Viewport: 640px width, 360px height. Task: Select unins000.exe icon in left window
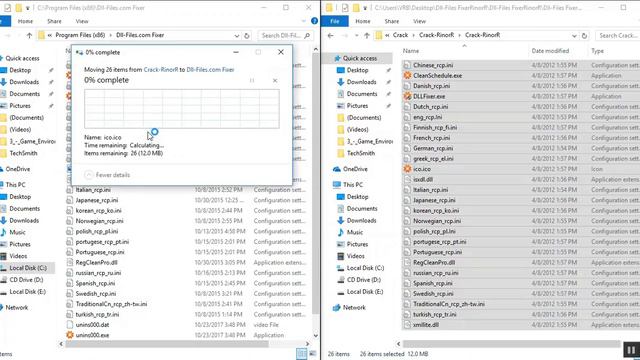tap(70, 335)
